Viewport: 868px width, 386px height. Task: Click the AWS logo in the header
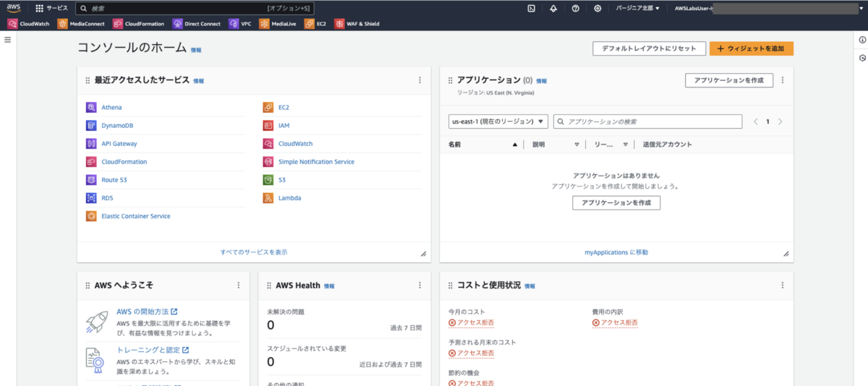[14, 8]
